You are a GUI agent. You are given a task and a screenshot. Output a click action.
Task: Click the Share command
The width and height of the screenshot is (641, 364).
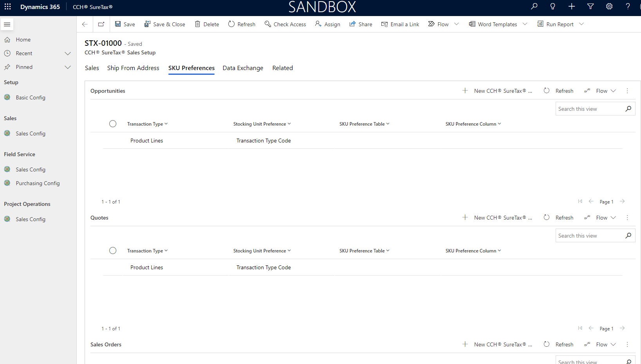click(361, 24)
